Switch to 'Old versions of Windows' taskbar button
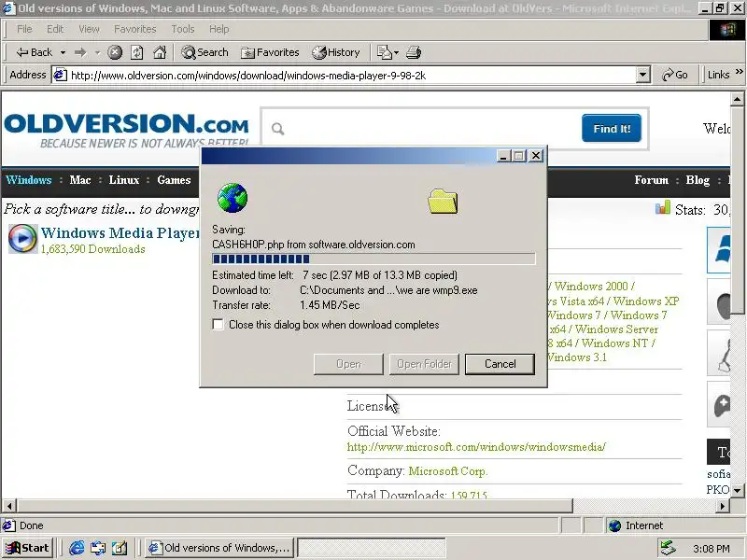This screenshot has width=747, height=560. [x=219, y=548]
